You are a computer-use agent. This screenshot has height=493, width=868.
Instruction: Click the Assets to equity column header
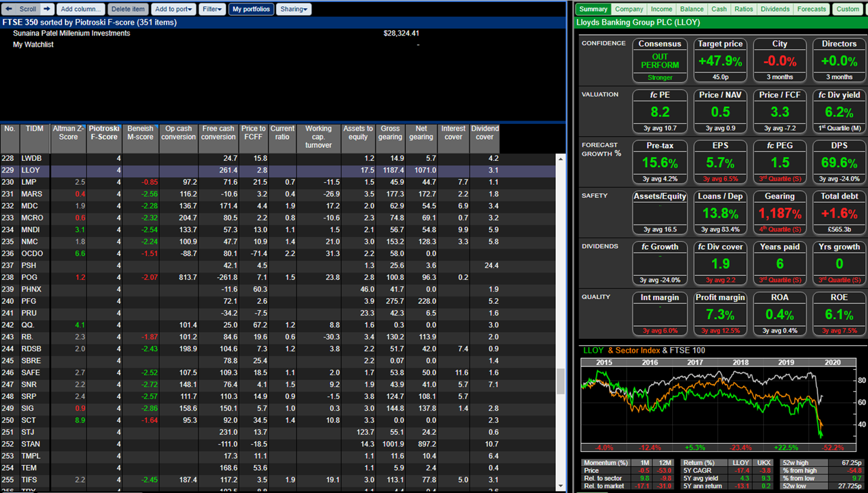358,138
